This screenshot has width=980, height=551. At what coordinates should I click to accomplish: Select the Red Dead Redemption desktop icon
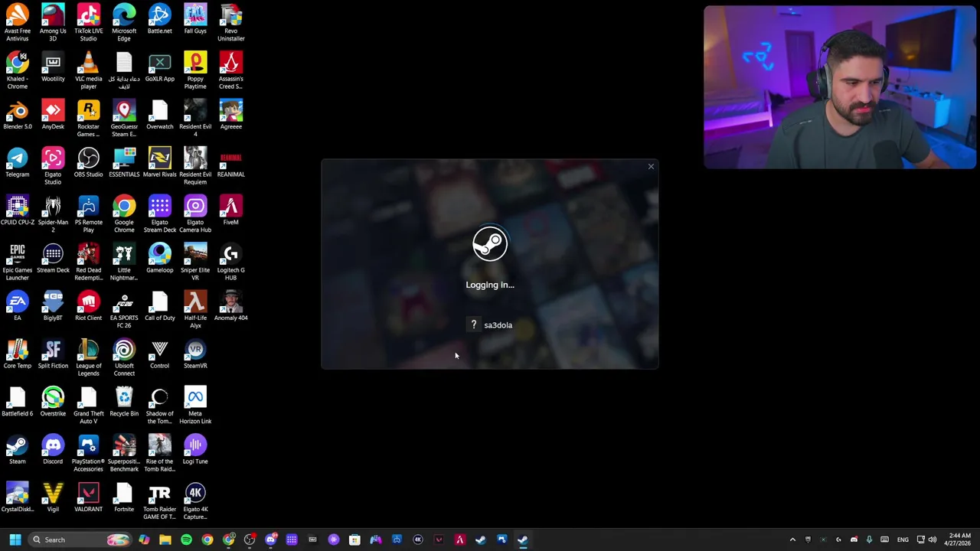[x=88, y=262]
